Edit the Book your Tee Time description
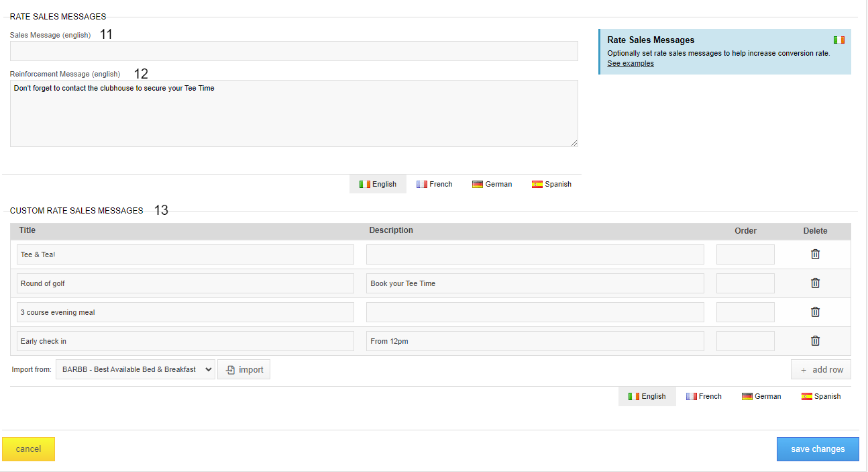868x472 pixels. tap(535, 283)
